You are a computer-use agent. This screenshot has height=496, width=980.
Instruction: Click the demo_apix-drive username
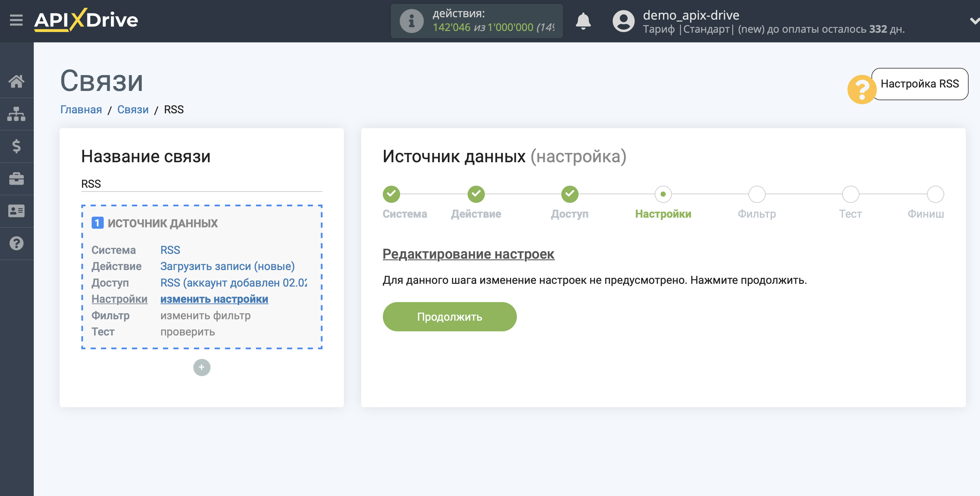tap(691, 15)
